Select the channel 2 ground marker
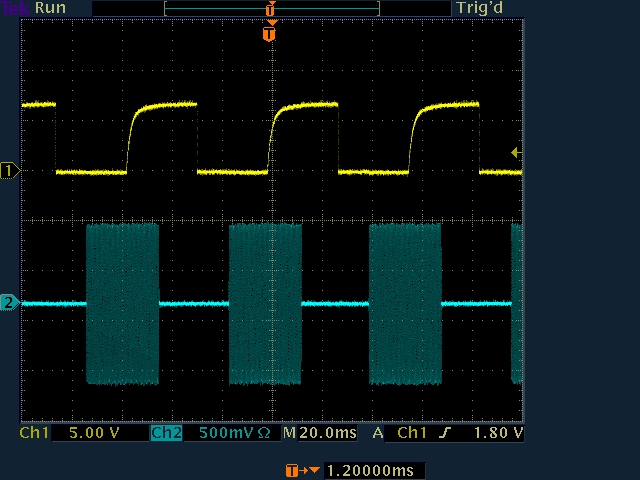640x480 pixels. [10, 303]
